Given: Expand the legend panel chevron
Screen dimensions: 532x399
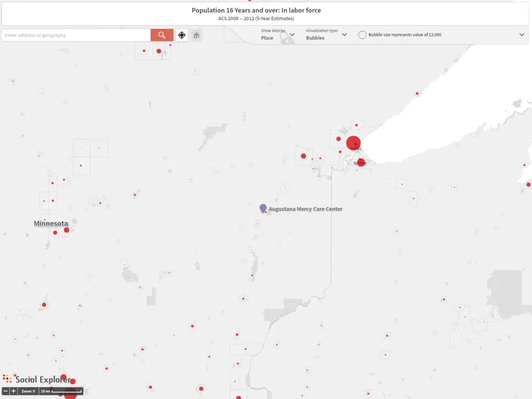Looking at the screenshot, I should coord(522,35).
